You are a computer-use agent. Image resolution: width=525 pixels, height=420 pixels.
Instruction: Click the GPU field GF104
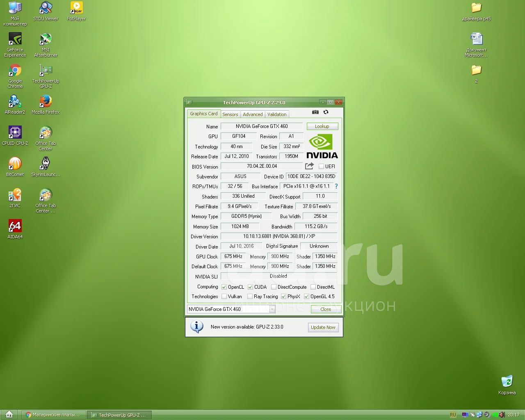click(x=239, y=136)
